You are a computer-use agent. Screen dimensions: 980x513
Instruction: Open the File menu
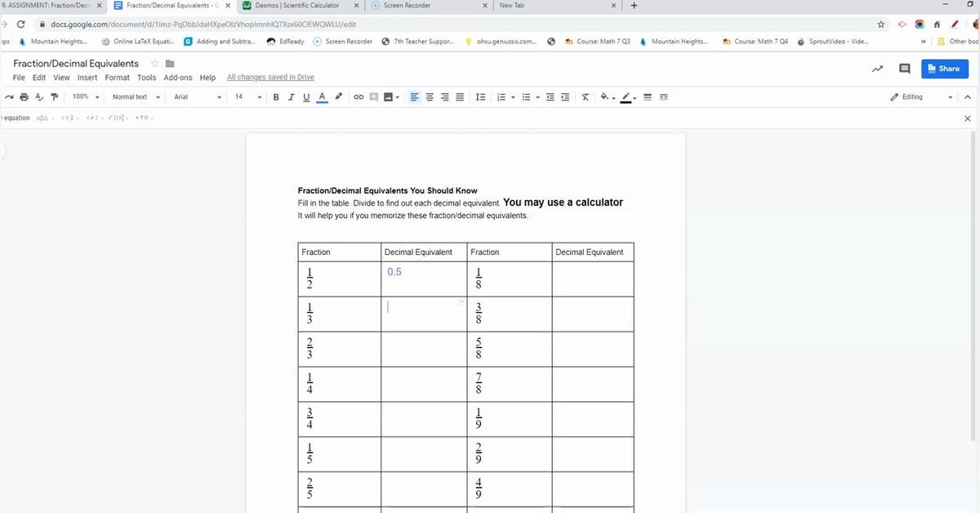[x=20, y=78]
